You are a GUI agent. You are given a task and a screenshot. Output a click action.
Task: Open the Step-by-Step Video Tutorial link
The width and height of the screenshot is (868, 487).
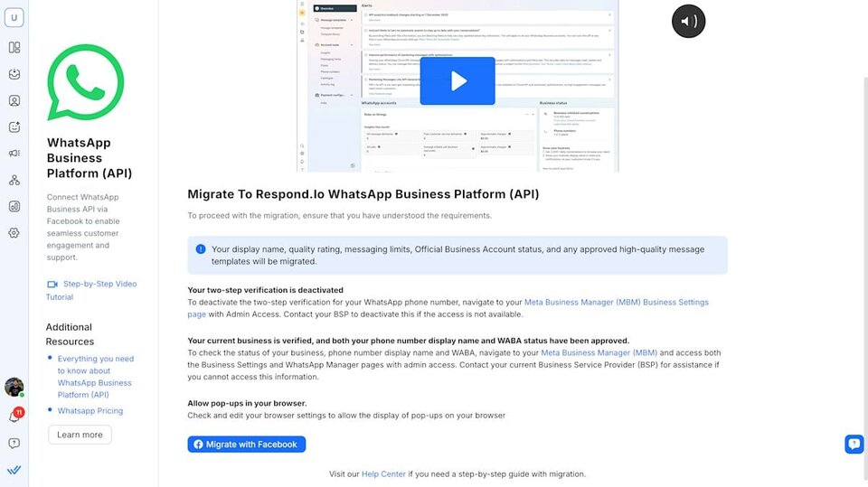[91, 290]
